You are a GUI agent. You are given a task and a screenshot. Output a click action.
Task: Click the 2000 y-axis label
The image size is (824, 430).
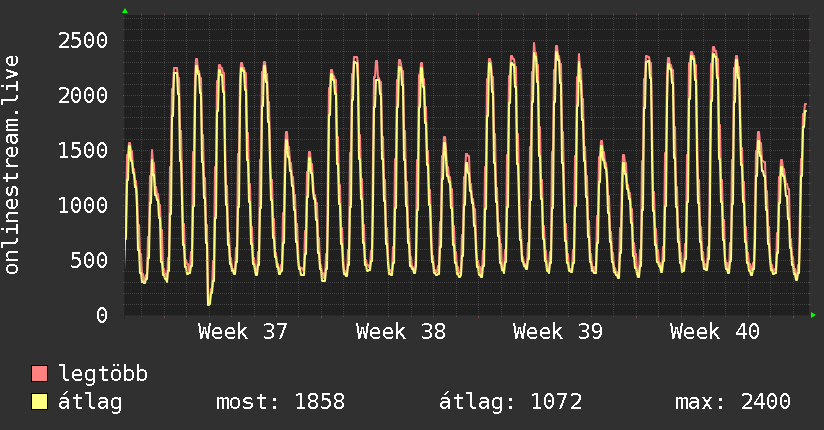point(83,96)
